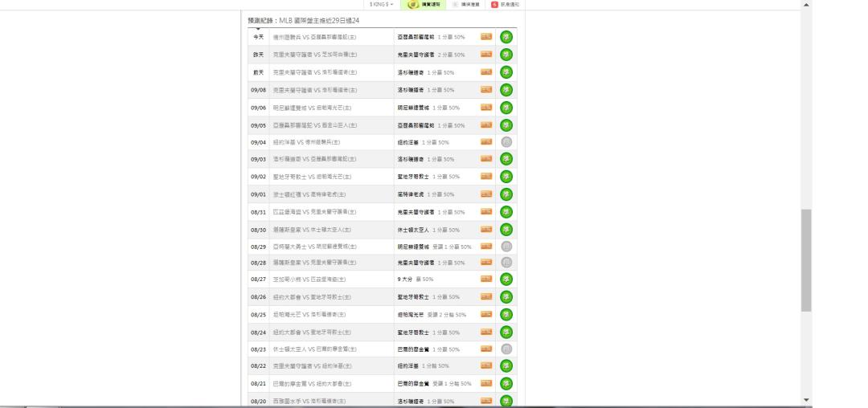Viewport: 868px width, 408px height.
Task: Click the orange ticket icon in 08/30 row
Action: coord(486,230)
